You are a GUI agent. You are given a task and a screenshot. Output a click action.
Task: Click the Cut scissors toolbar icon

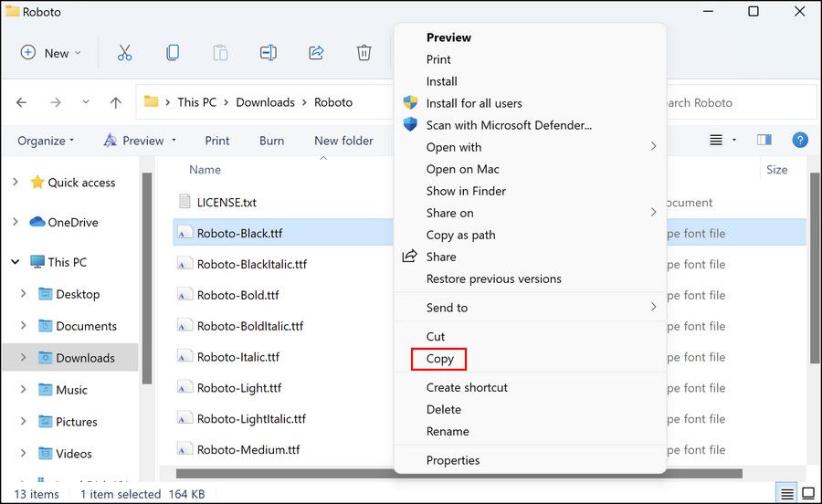click(x=125, y=53)
